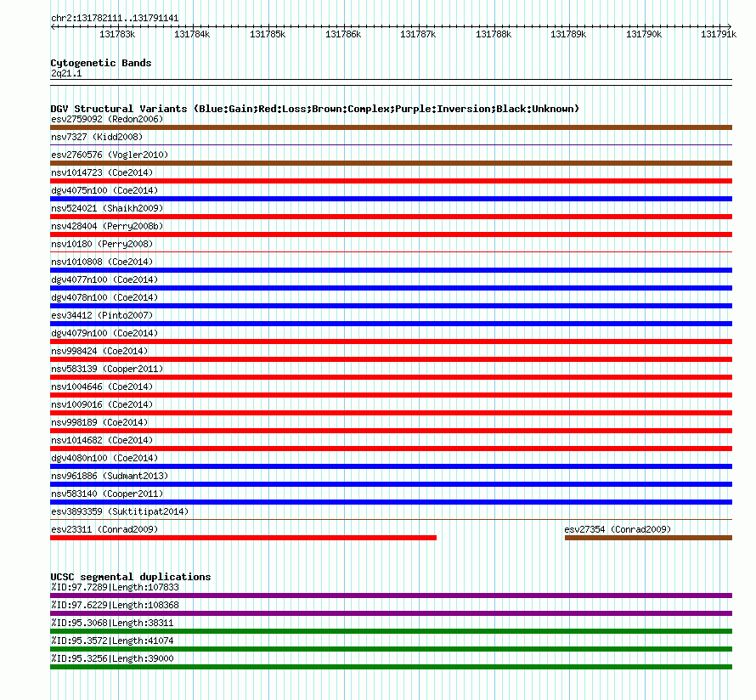
Task: Click the brown esv2759092 variant bar
Action: (x=391, y=127)
